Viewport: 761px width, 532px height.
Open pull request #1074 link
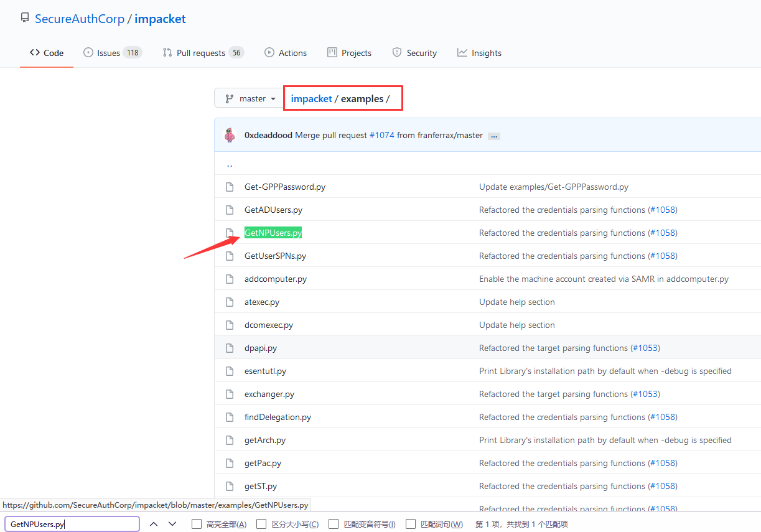click(x=381, y=135)
